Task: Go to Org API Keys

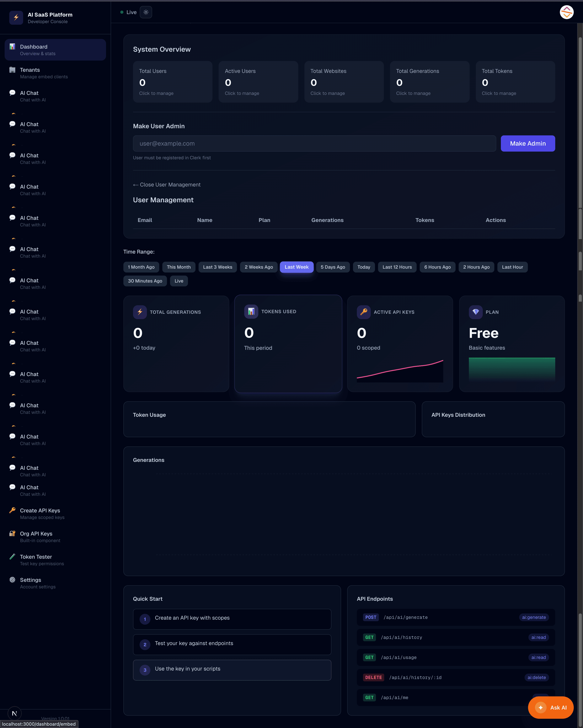Action: click(x=55, y=537)
